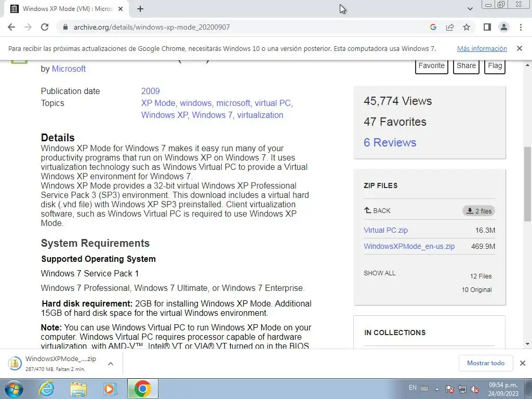Screen dimensions: 532x399
Task: Click SHOW ALL download options
Action: [x=380, y=273]
